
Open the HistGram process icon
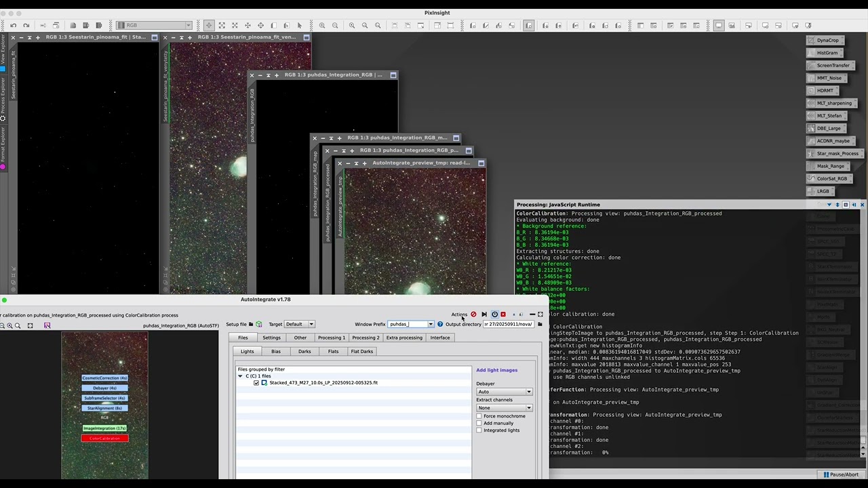coord(824,53)
